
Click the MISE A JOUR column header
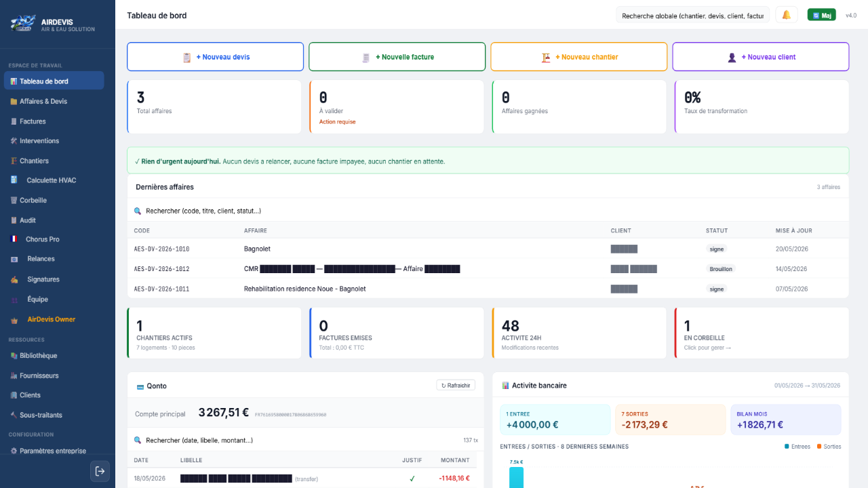coord(793,230)
